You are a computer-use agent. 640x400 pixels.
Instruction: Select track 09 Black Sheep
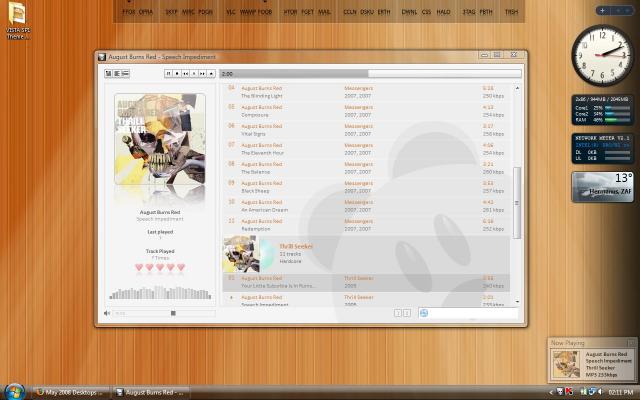tap(366, 187)
